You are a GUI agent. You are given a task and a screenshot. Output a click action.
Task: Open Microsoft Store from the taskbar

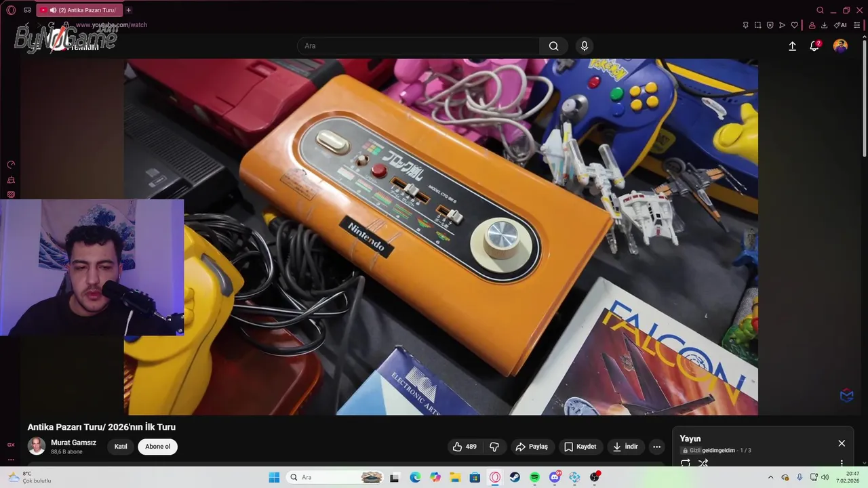tap(475, 477)
